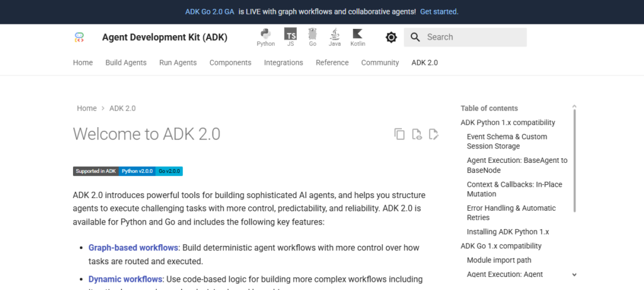Open the Community tab
The image size is (644, 290).
point(380,62)
